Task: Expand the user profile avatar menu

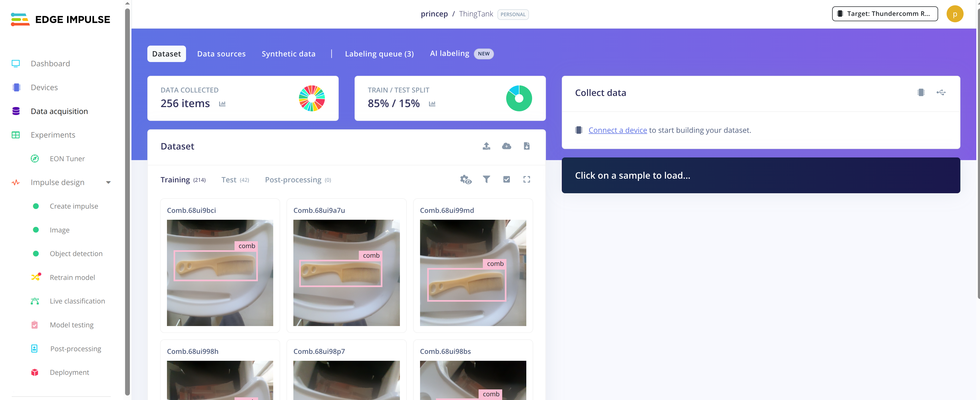Action: click(x=955, y=14)
